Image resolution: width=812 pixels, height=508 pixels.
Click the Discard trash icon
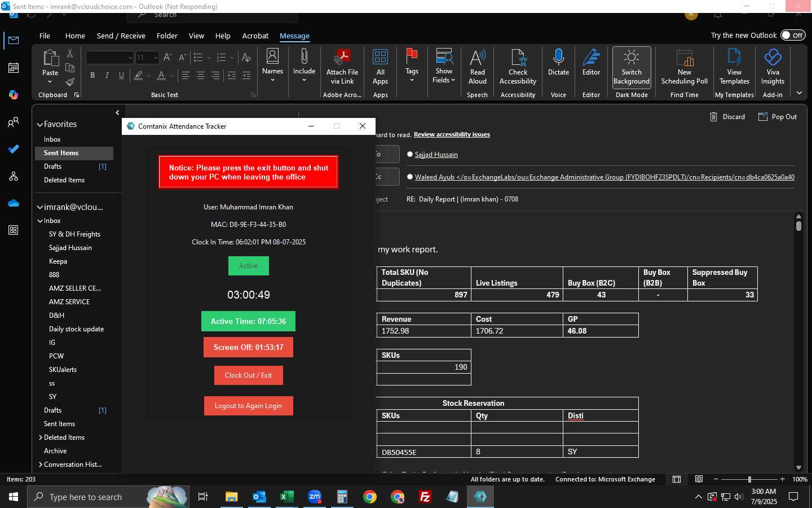tap(727, 117)
